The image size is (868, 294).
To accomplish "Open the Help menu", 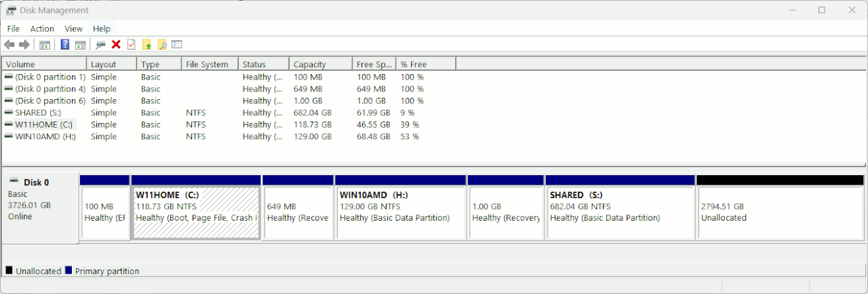I will tap(102, 29).
